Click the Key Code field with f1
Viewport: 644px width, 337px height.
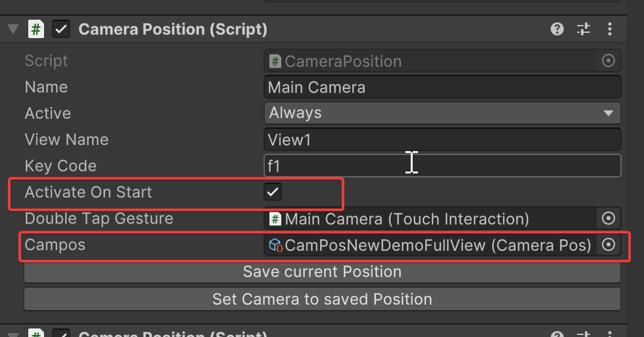point(442,166)
